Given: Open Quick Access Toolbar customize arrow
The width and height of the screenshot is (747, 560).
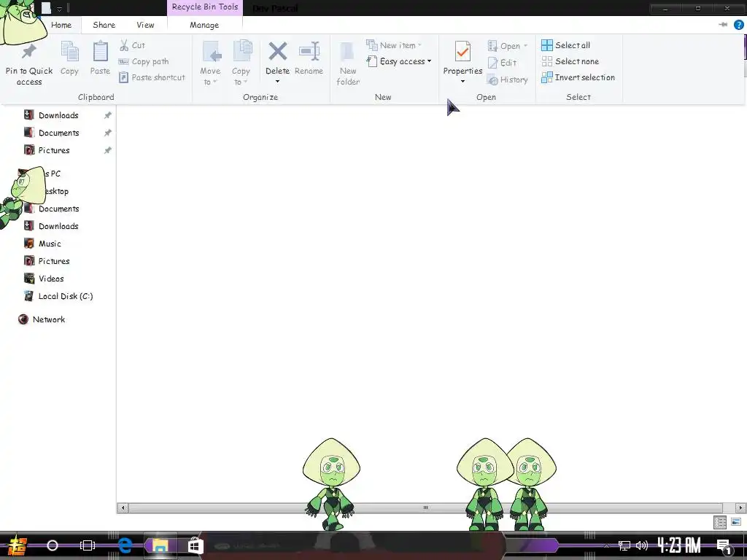Looking at the screenshot, I should click(59, 9).
